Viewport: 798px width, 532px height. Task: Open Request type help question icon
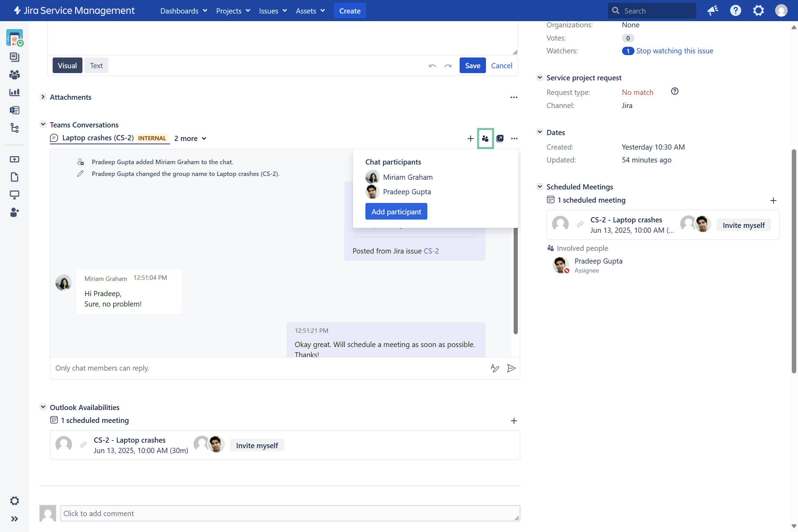point(674,91)
